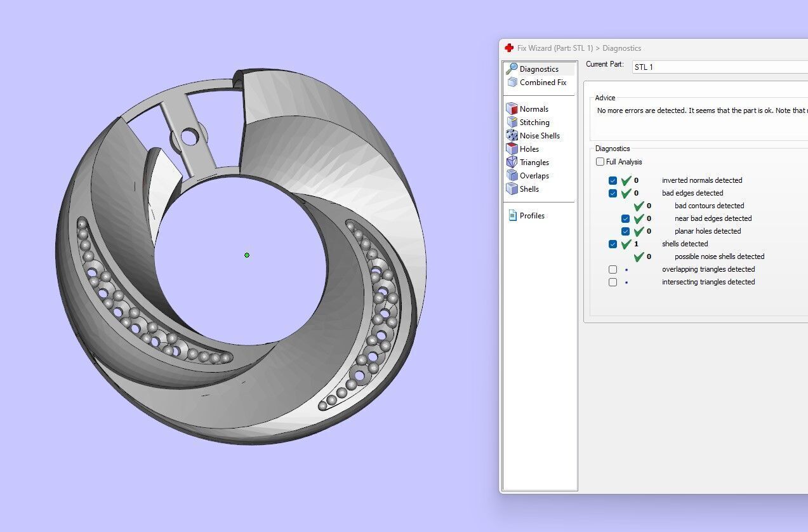The width and height of the screenshot is (808, 532).
Task: Click the green center point on model
Action: click(247, 255)
